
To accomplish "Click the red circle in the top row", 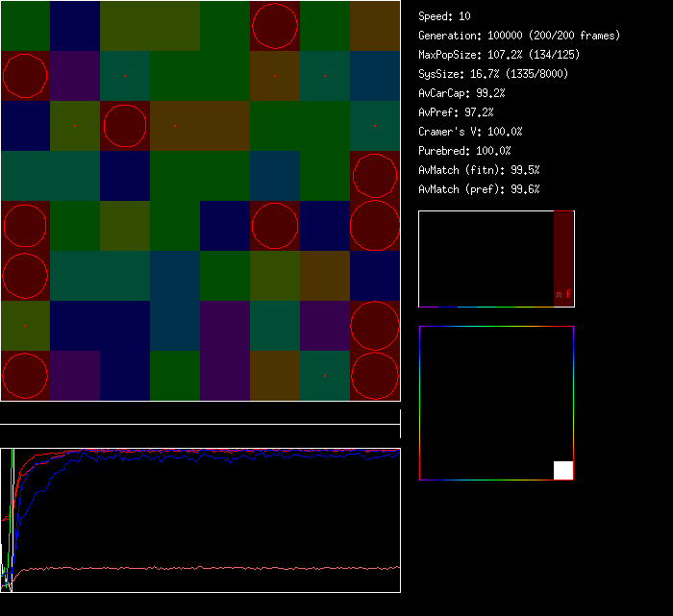I will click(x=275, y=26).
